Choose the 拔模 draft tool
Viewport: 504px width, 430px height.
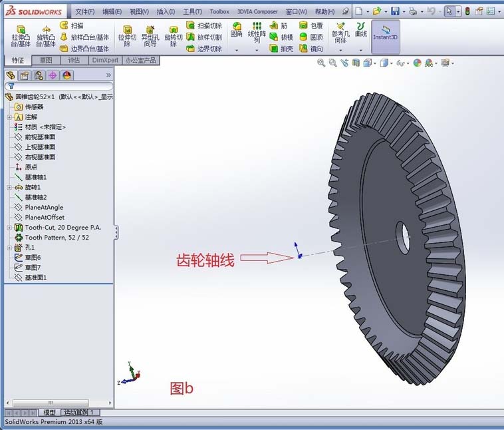pos(281,37)
